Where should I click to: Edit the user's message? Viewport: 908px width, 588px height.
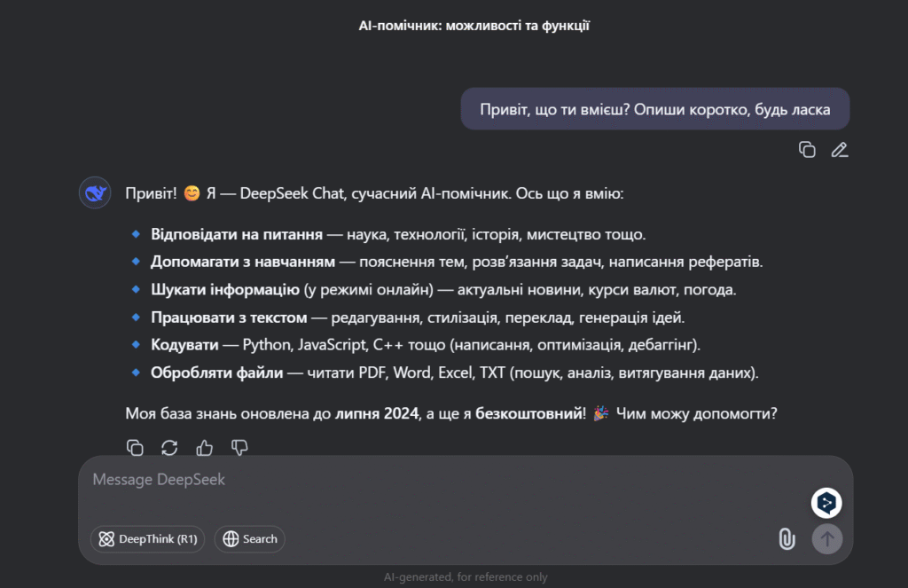tap(840, 150)
